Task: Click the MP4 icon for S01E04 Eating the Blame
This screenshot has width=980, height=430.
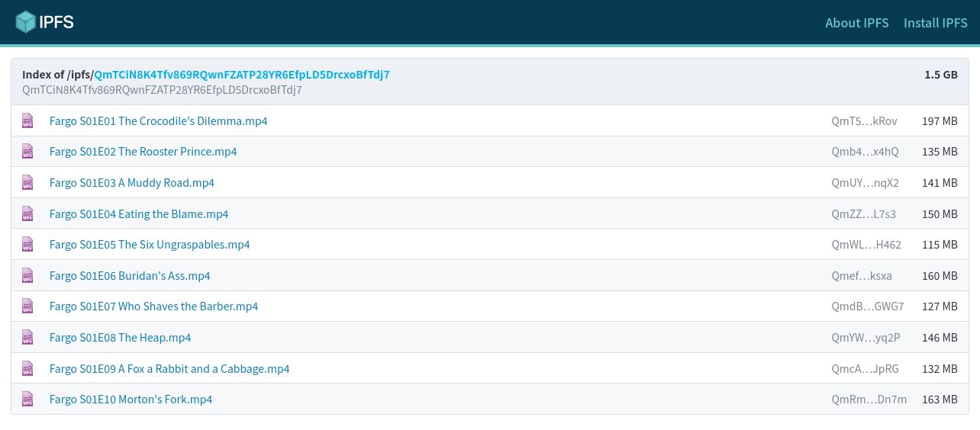Action: pos(27,213)
